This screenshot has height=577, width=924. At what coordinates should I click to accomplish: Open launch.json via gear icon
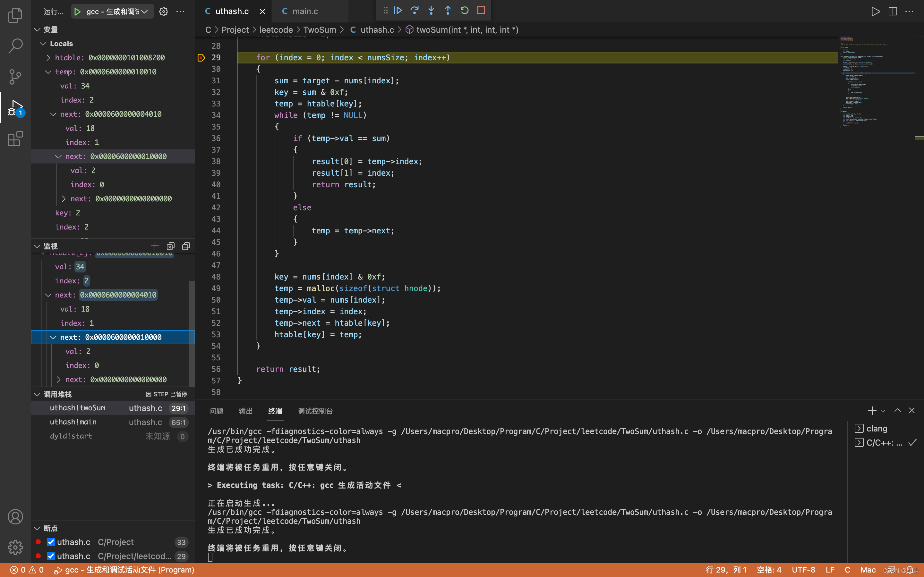(163, 12)
